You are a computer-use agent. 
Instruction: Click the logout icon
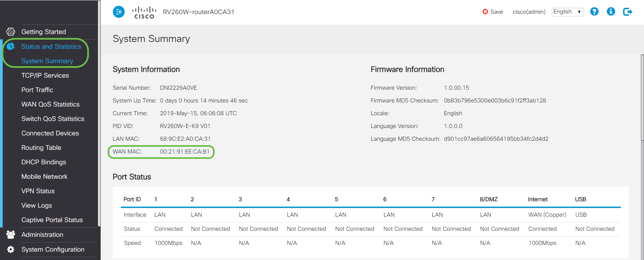(628, 12)
